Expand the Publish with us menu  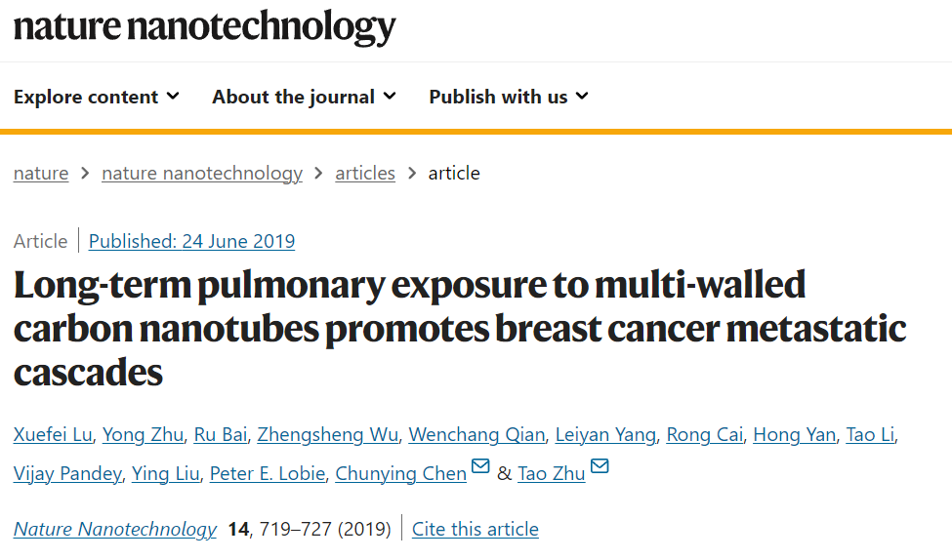[x=509, y=97]
